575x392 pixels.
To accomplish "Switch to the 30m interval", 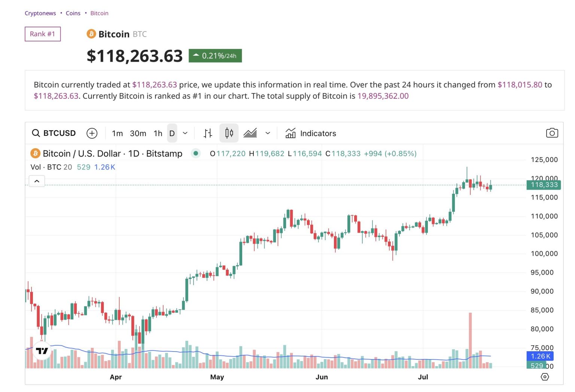I will [x=138, y=133].
